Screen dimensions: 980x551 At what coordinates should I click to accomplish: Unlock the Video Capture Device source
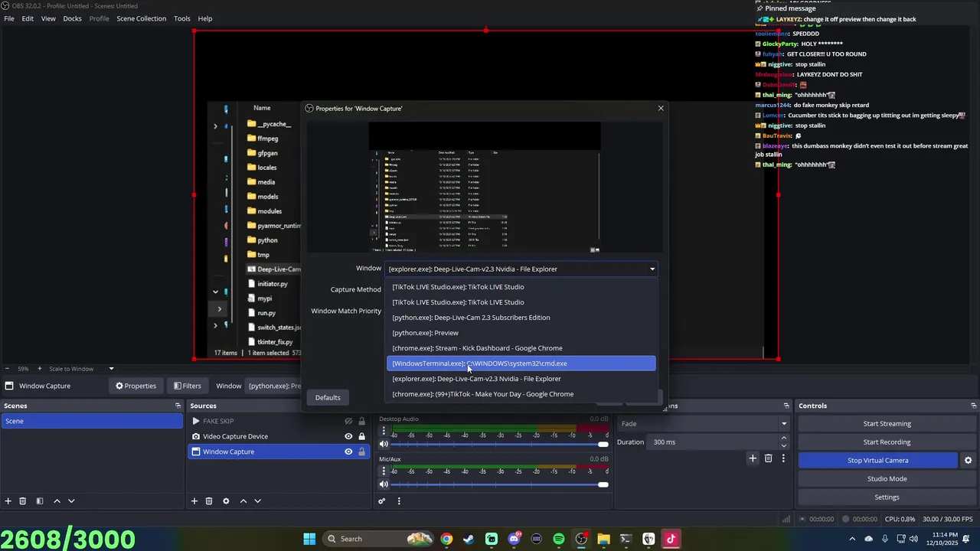361,436
